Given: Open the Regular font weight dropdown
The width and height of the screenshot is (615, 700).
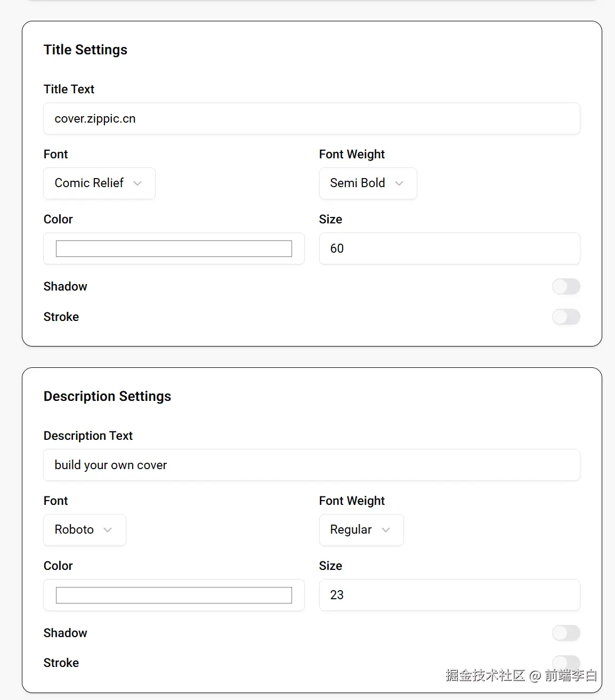Looking at the screenshot, I should pos(361,530).
